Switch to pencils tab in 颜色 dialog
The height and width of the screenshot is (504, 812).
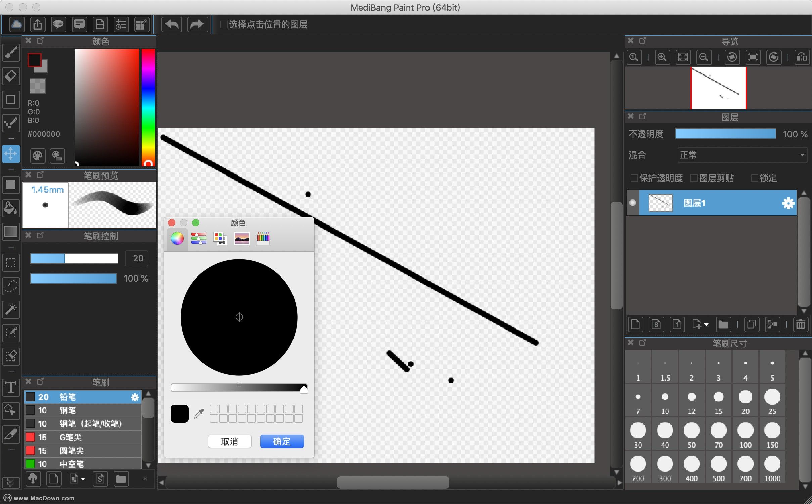263,239
